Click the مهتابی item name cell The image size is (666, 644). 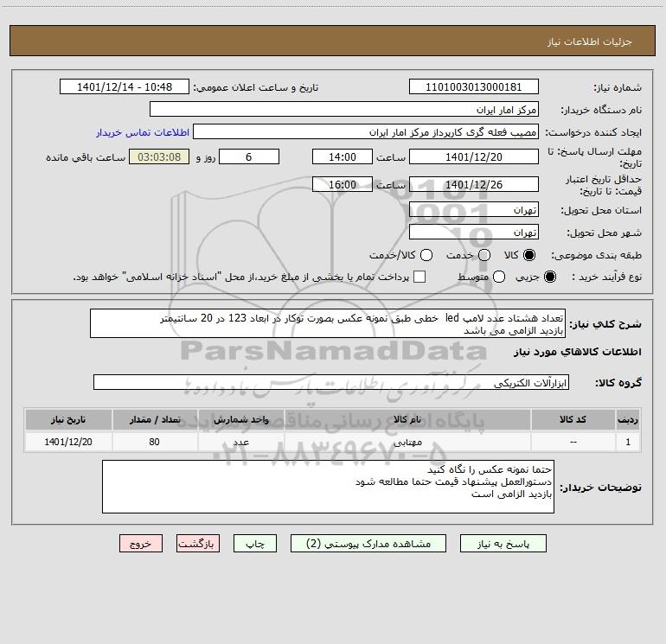click(x=407, y=442)
